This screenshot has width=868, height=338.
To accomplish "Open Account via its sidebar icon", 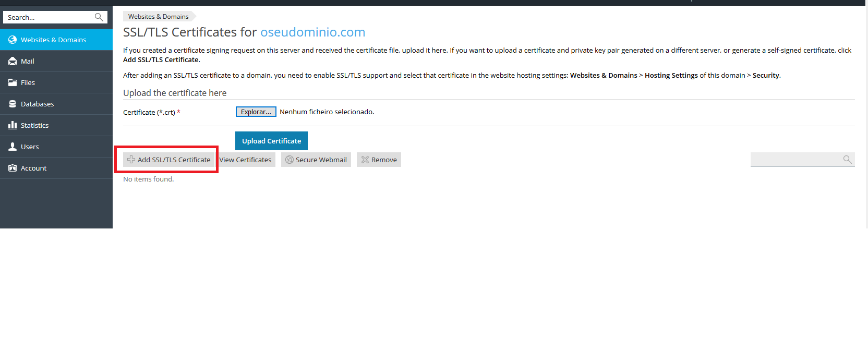I will 13,168.
